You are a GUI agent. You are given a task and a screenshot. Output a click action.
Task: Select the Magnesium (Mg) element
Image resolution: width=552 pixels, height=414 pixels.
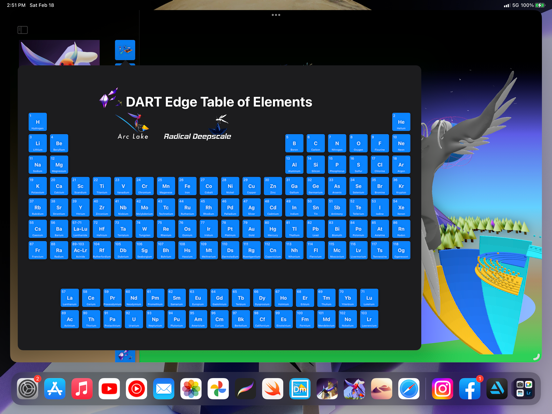pos(59,165)
